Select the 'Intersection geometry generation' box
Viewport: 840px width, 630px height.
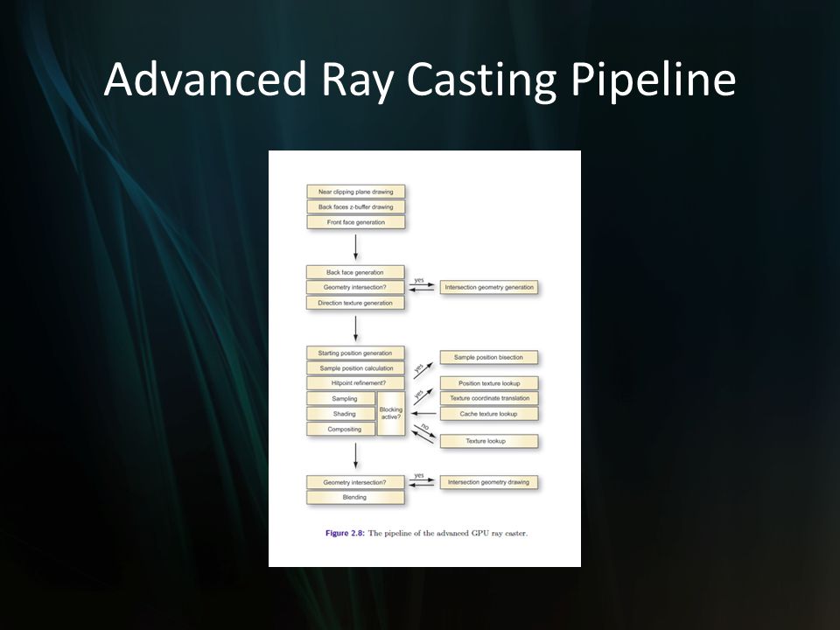pyautogui.click(x=489, y=287)
